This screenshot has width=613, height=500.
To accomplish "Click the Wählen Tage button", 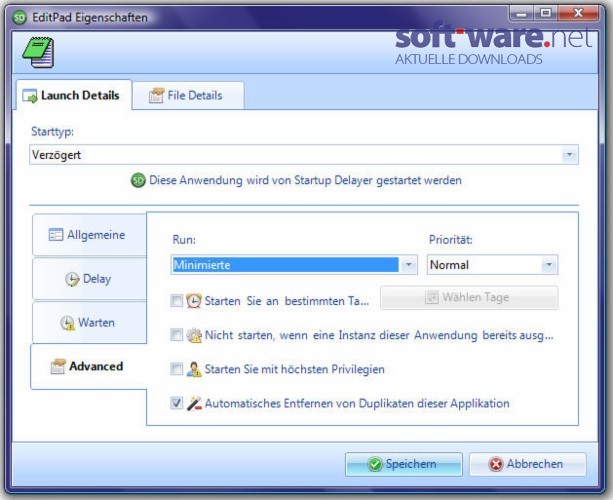I will point(469,298).
